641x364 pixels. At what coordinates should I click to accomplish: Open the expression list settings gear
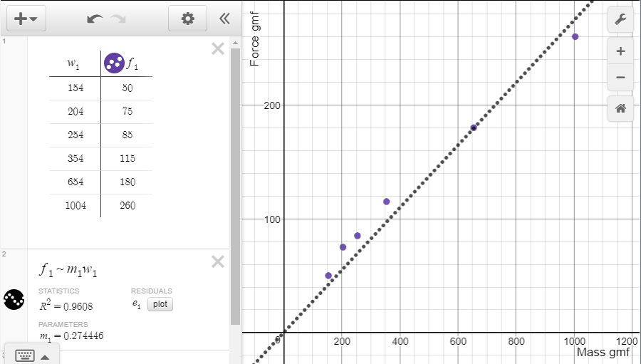pos(187,19)
